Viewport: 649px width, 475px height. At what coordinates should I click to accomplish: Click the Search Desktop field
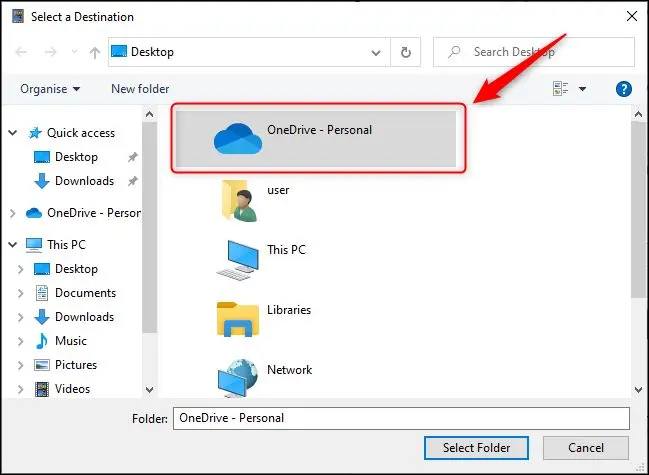tap(534, 52)
